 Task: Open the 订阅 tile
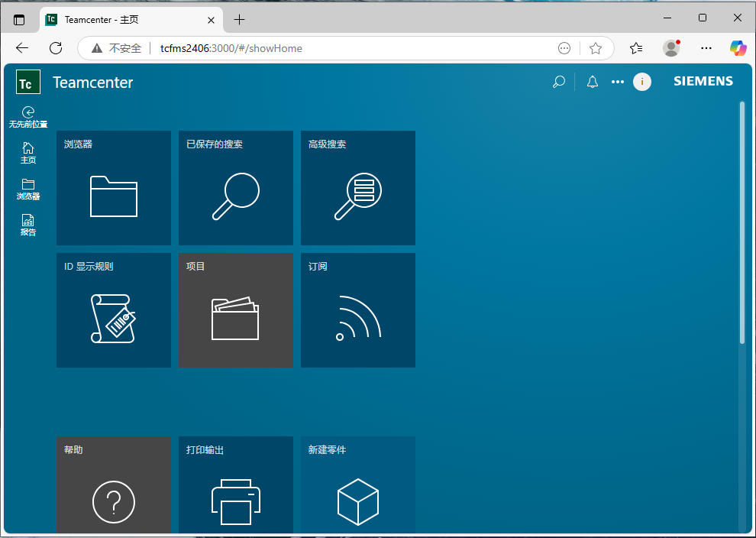point(357,310)
